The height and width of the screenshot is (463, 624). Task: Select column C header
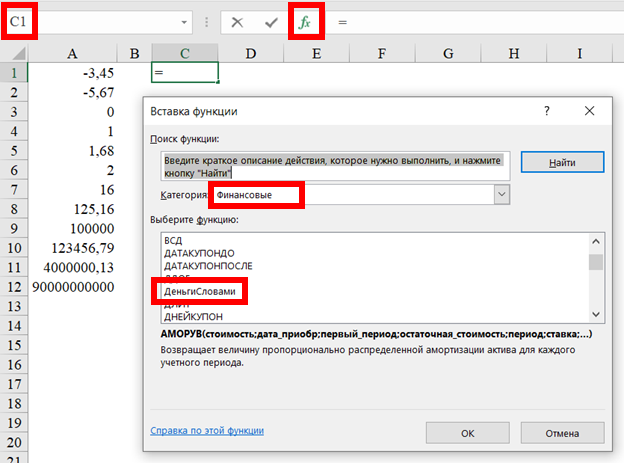tap(185, 53)
